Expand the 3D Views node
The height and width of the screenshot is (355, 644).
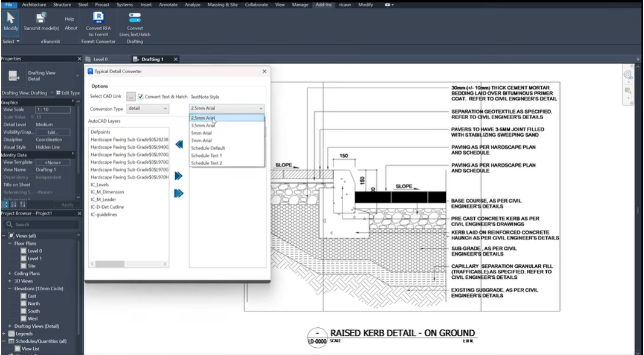10,281
